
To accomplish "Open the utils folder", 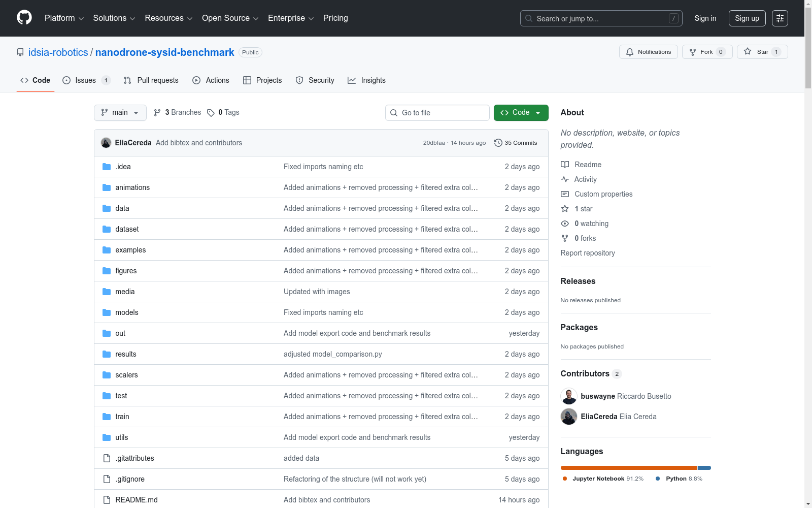I will 122,437.
